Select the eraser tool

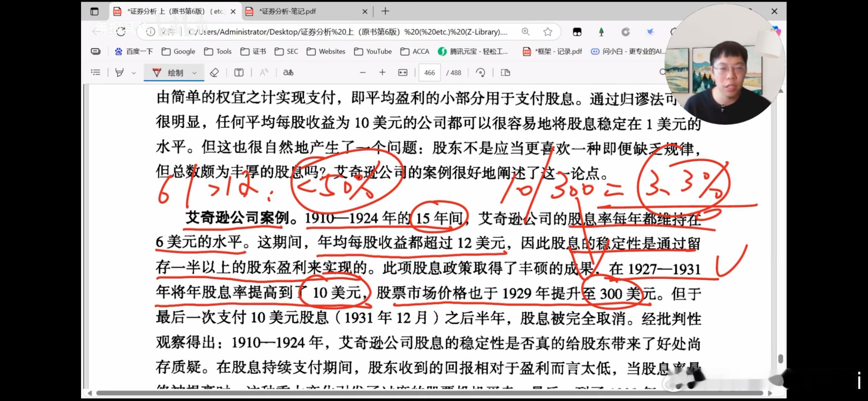coord(214,72)
